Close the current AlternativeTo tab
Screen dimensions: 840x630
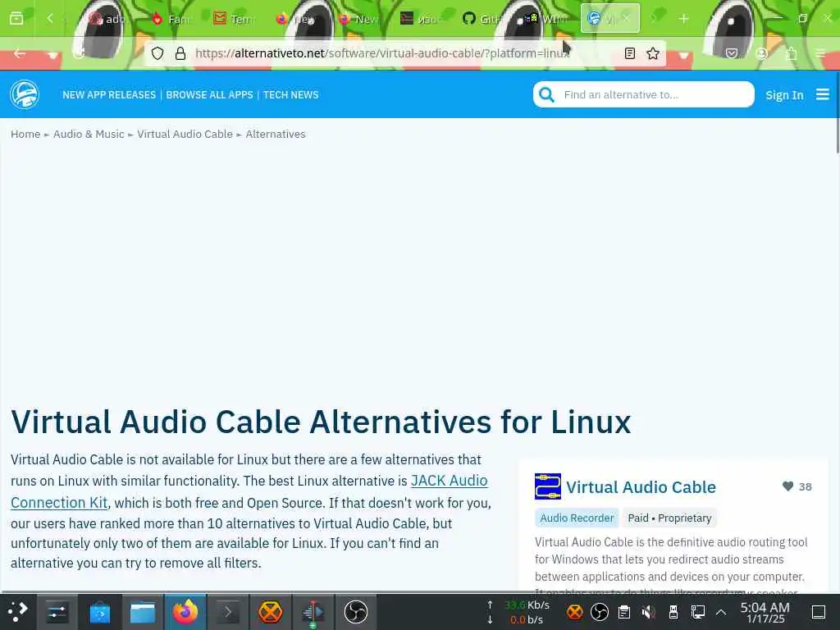coord(626,18)
